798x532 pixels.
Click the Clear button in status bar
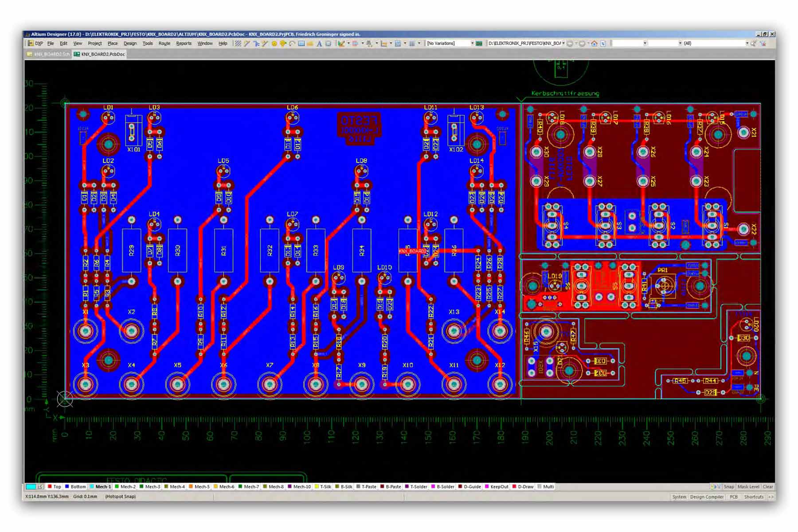coord(768,487)
